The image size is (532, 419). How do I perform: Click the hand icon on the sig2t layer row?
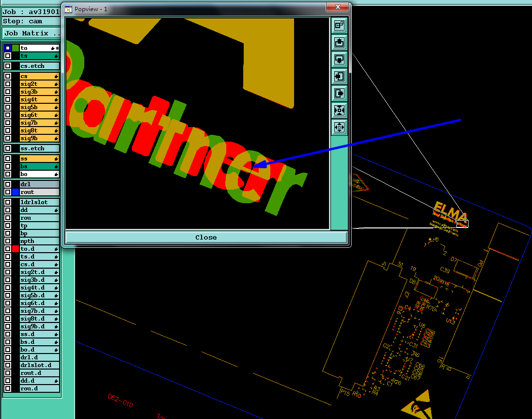coord(56,84)
